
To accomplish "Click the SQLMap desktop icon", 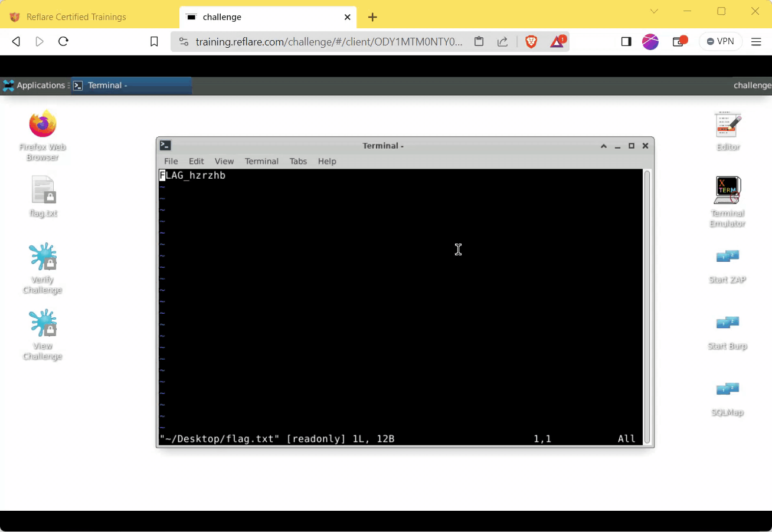I will coord(728,399).
